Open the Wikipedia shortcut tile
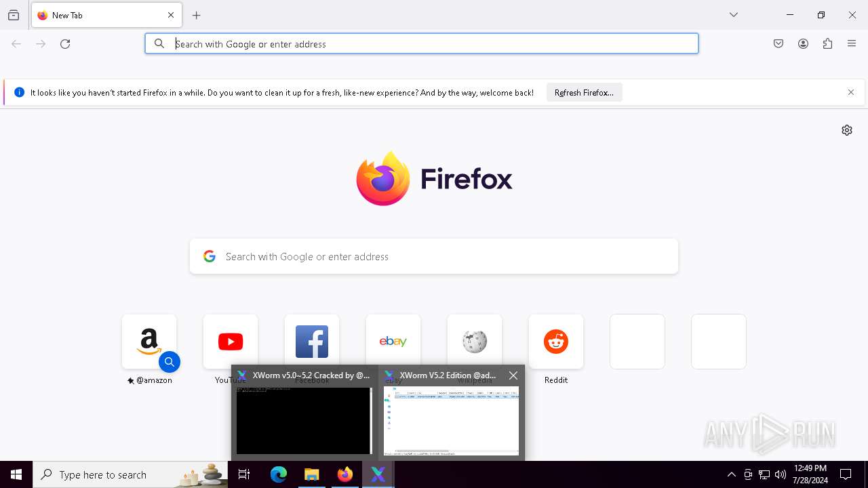The image size is (868, 488). [475, 342]
